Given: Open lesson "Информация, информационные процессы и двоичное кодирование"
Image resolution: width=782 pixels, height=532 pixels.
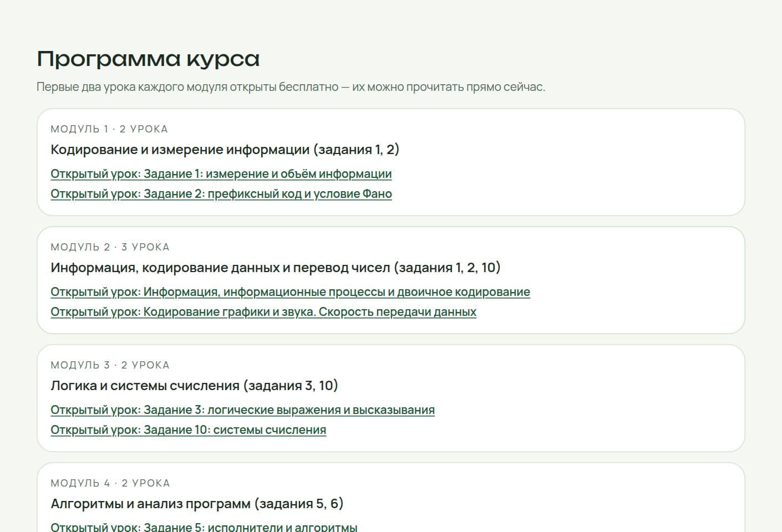Looking at the screenshot, I should pos(290,292).
